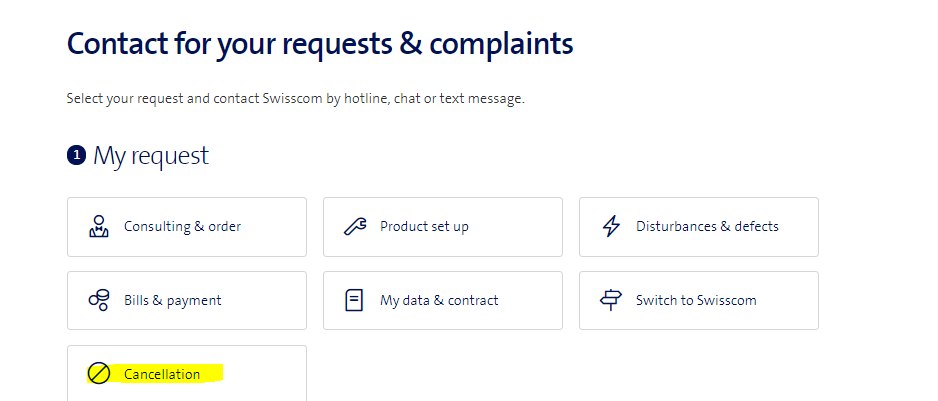Choose the "Product set up" label
The image size is (938, 401).
click(424, 226)
